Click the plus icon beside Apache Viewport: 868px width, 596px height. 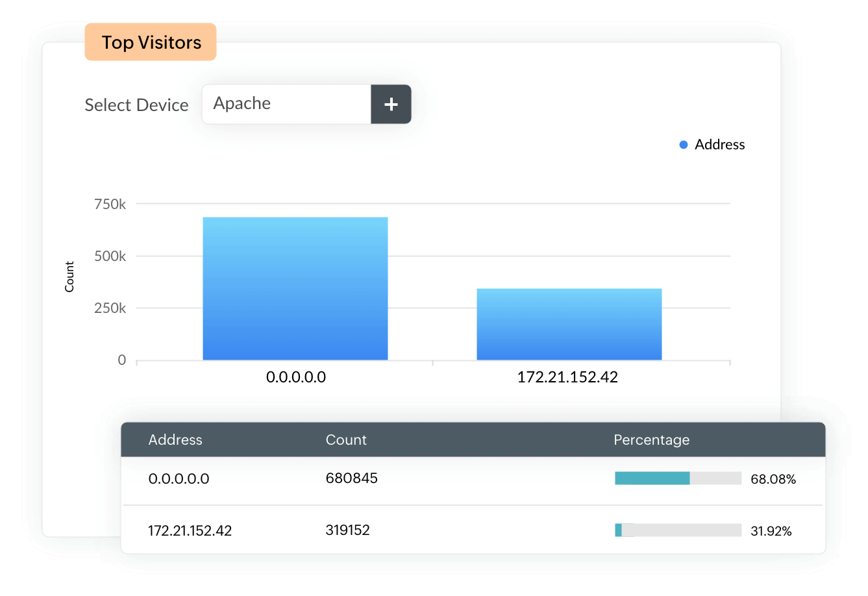pos(391,104)
